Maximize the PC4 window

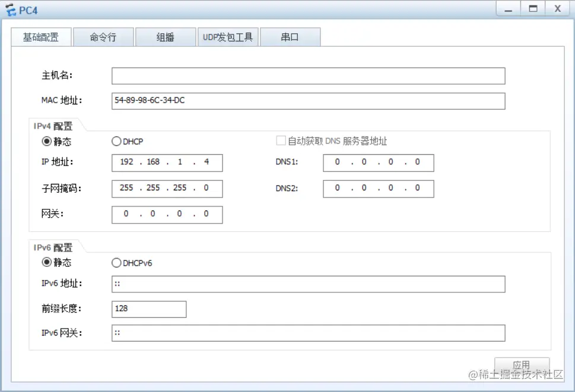(533, 9)
